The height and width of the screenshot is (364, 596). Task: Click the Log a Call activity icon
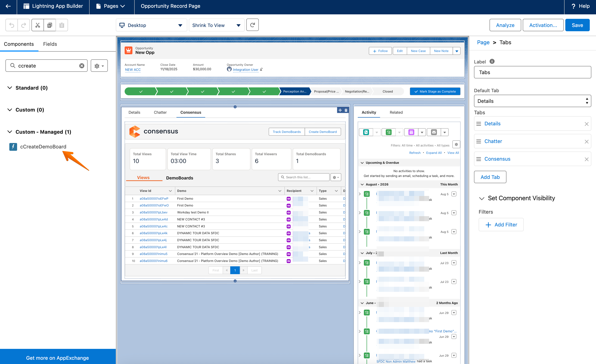(366, 132)
